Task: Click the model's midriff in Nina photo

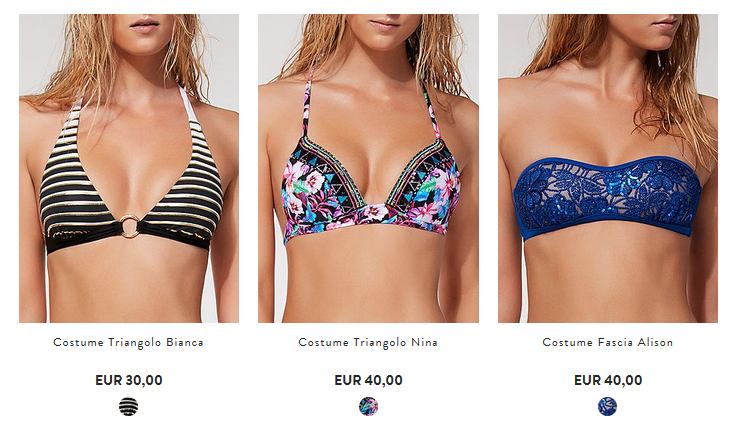Action: click(x=364, y=279)
